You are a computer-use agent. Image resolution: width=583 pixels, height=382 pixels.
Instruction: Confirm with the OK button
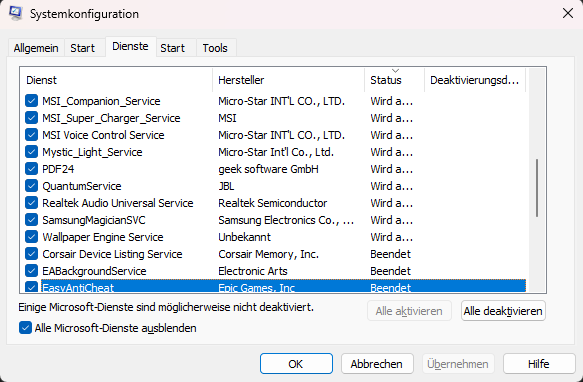296,364
